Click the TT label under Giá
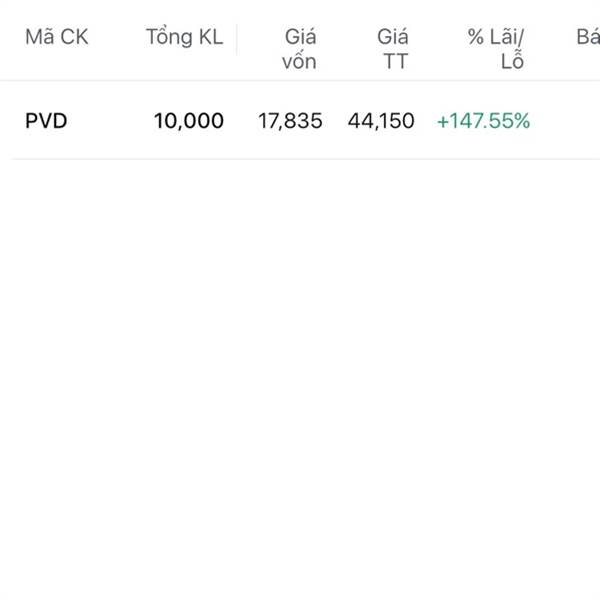This screenshot has width=600, height=600. [x=395, y=61]
